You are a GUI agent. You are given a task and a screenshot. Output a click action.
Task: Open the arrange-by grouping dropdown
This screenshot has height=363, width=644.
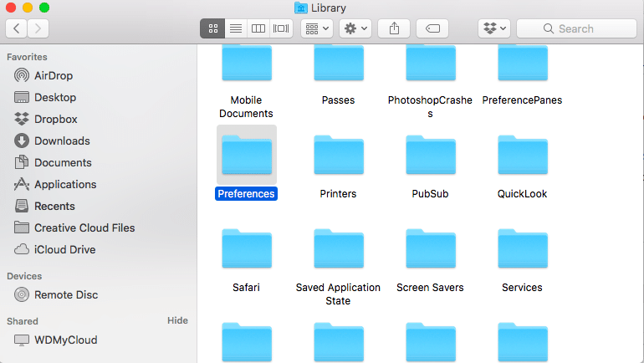point(317,28)
